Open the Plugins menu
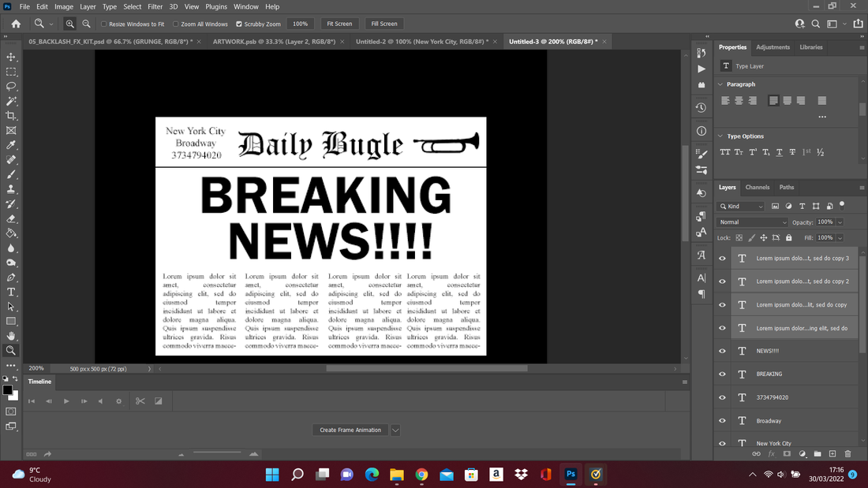 pyautogui.click(x=216, y=6)
